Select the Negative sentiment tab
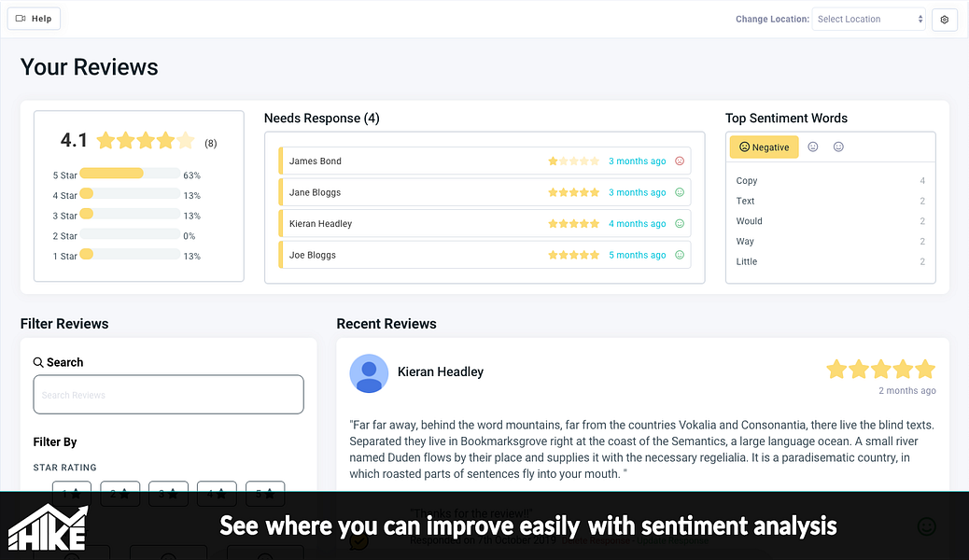 coord(764,147)
